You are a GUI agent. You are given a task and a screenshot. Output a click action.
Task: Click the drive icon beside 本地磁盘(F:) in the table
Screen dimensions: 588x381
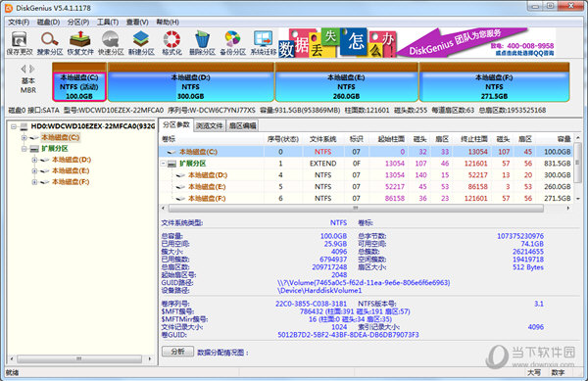180,199
